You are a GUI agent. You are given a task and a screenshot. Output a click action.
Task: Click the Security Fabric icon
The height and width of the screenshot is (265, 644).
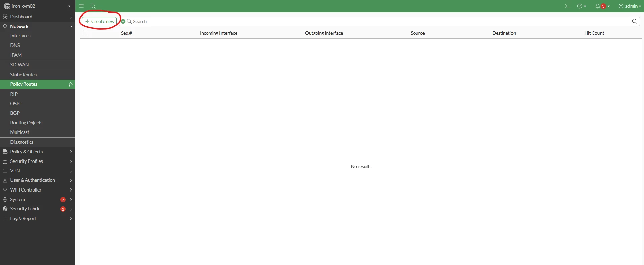point(5,209)
